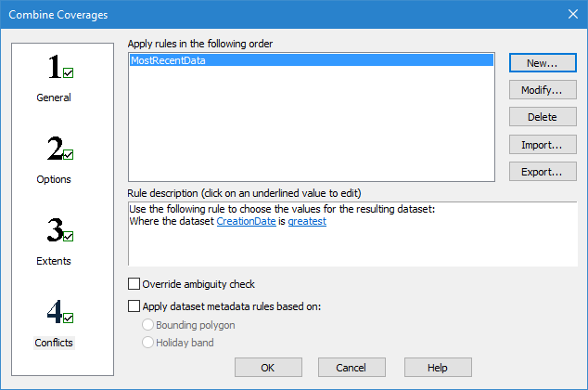Edit the greatest underlined value
The height and width of the screenshot is (390, 588).
(x=307, y=222)
